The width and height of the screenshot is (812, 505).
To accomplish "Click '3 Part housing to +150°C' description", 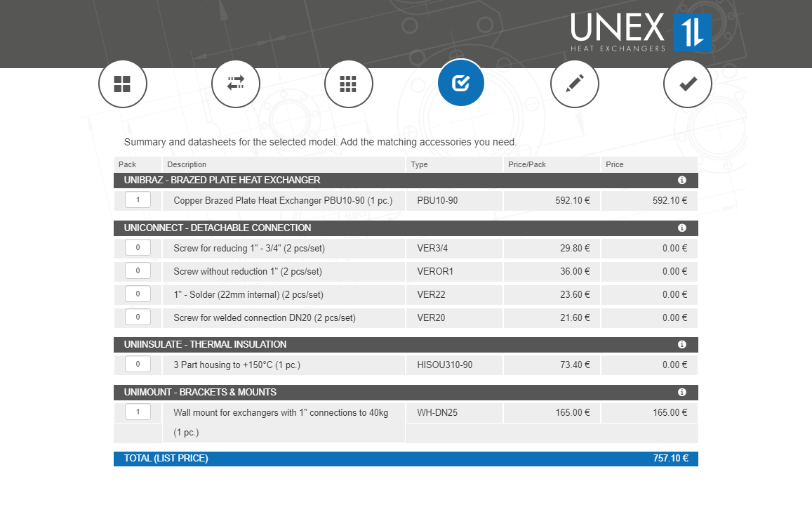I will tap(237, 365).
